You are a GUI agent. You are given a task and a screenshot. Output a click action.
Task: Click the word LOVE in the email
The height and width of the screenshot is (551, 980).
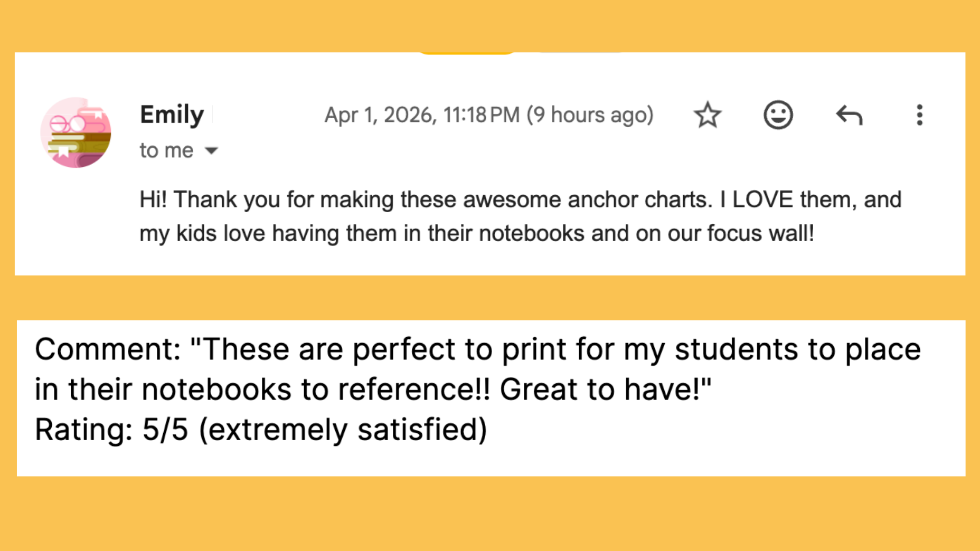762,200
